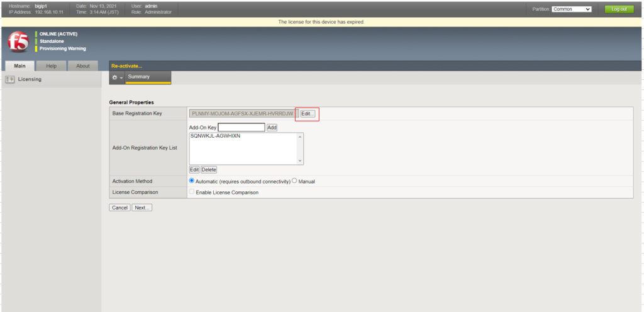Click the Add button for Add-On Key

(x=272, y=127)
